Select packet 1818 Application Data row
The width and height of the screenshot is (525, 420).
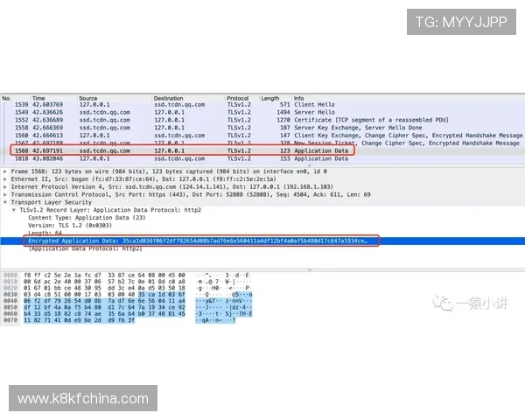point(262,158)
